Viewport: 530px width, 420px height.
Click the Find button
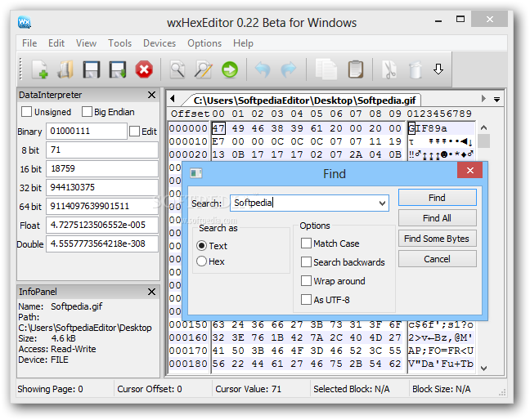(438, 198)
